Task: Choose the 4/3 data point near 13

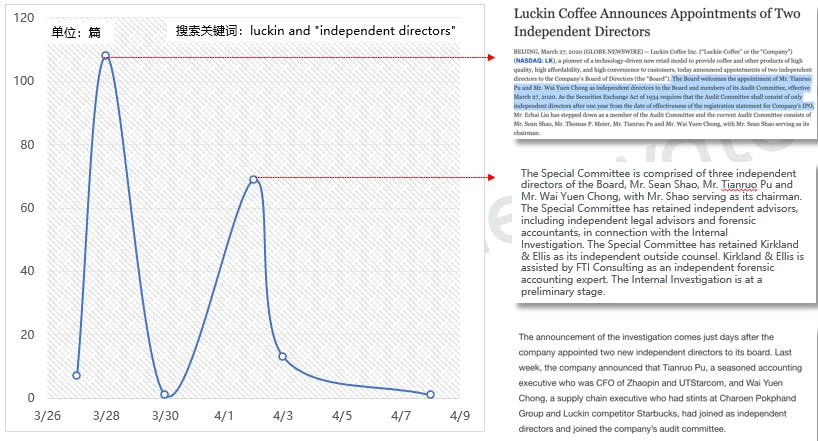Action: 282,356
